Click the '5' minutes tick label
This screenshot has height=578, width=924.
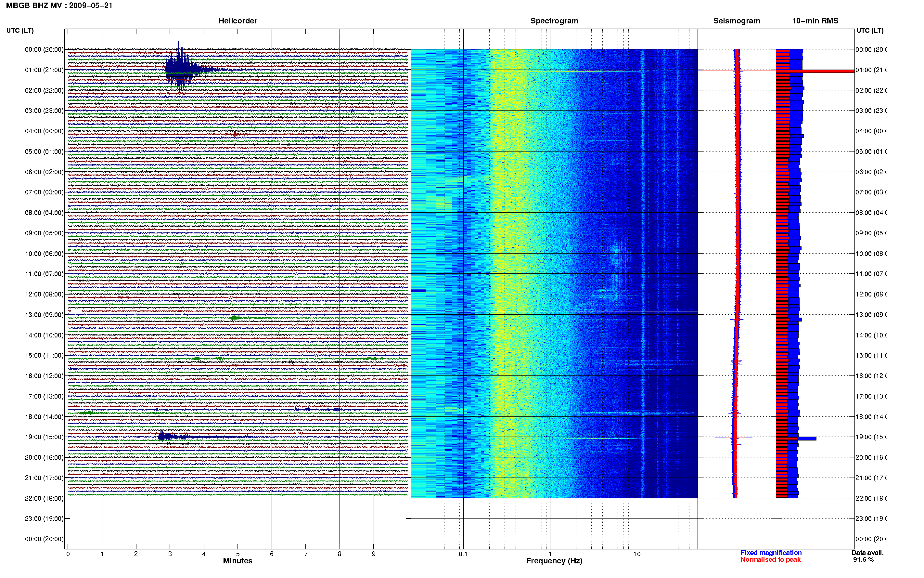coord(237,554)
